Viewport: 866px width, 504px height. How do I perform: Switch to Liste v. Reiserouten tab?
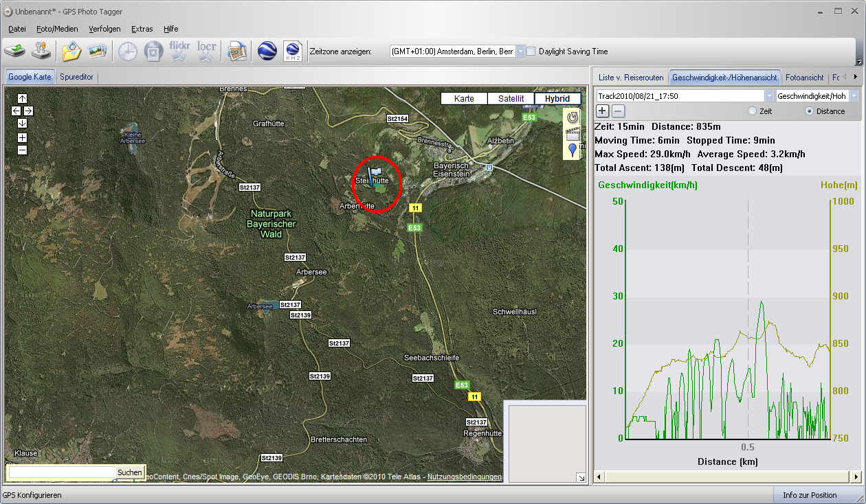coord(631,78)
